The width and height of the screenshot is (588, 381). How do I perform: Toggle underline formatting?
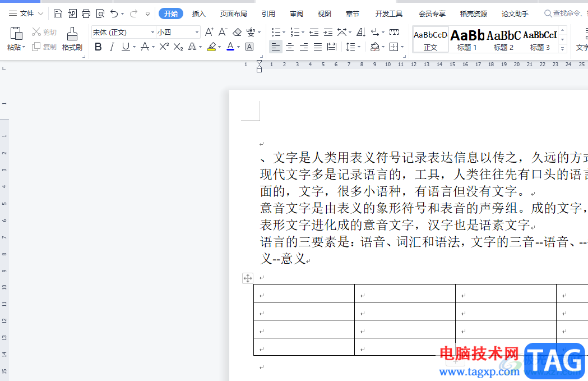click(126, 47)
